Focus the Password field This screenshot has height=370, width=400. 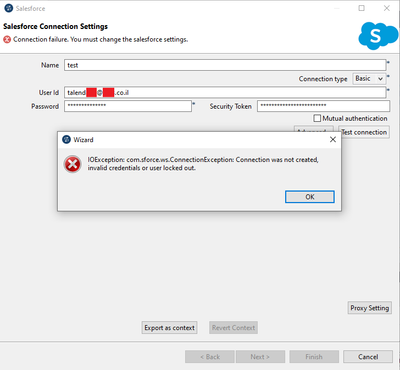point(128,106)
